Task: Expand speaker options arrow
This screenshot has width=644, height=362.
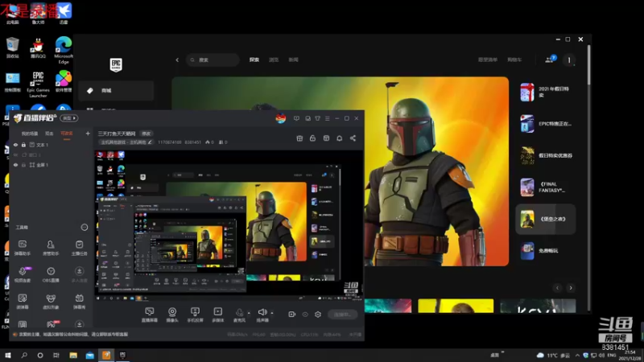Action: tap(272, 313)
